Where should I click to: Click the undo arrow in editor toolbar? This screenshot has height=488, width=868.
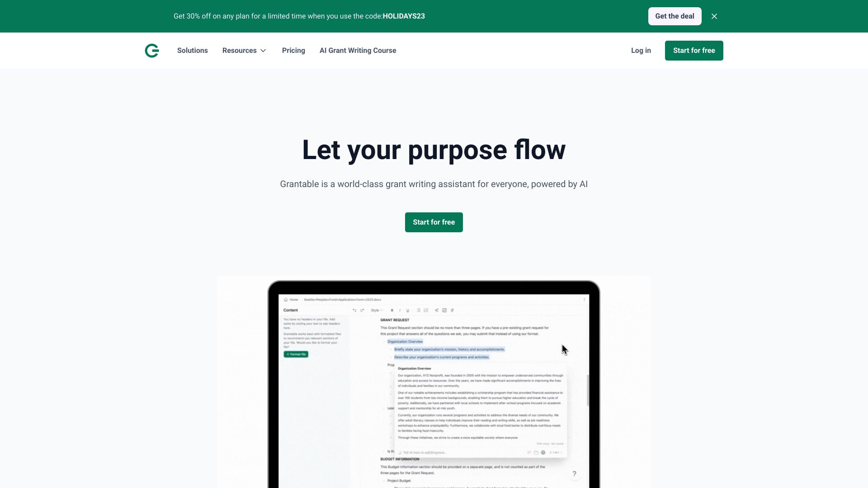(354, 310)
